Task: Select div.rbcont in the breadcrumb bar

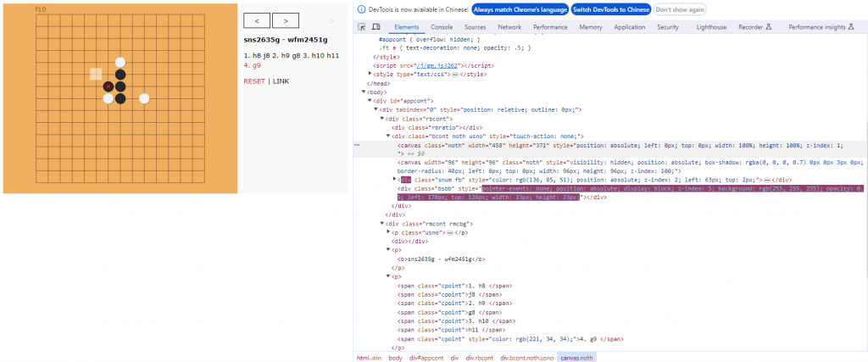Action: (480, 358)
